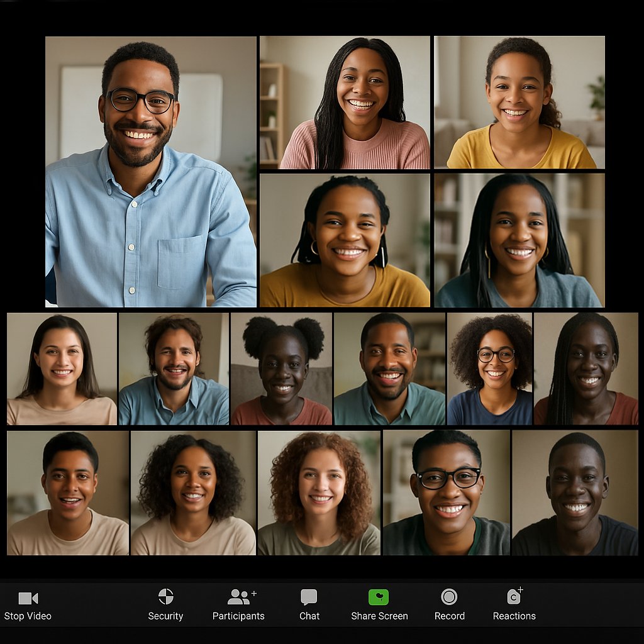
Task: Click the green Share Screen icon
Action: pos(379,597)
